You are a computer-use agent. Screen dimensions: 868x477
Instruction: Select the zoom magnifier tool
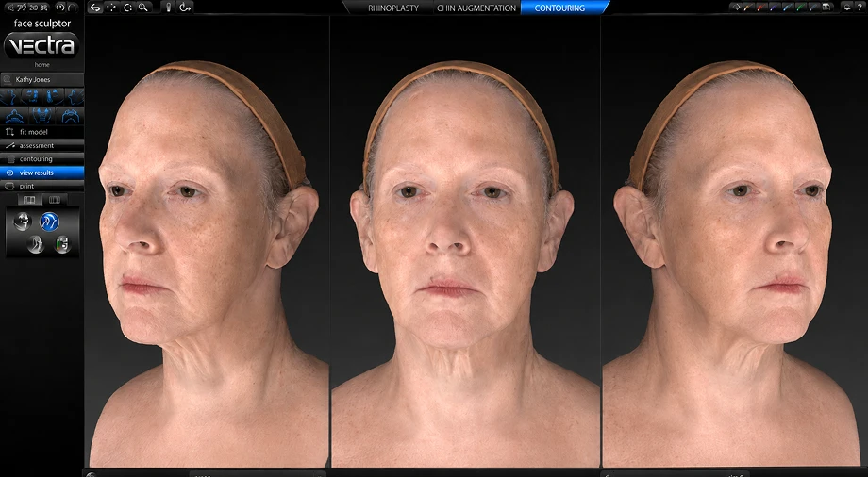pyautogui.click(x=143, y=8)
